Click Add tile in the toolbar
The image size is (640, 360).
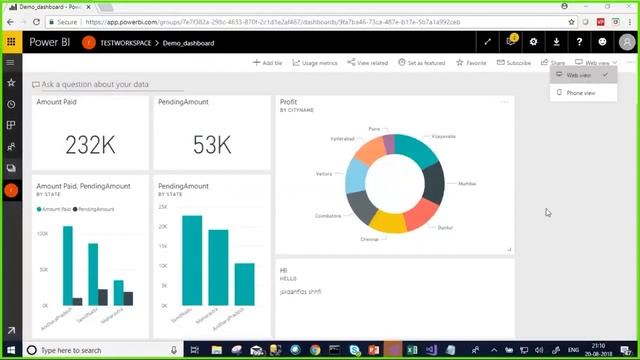[268, 63]
